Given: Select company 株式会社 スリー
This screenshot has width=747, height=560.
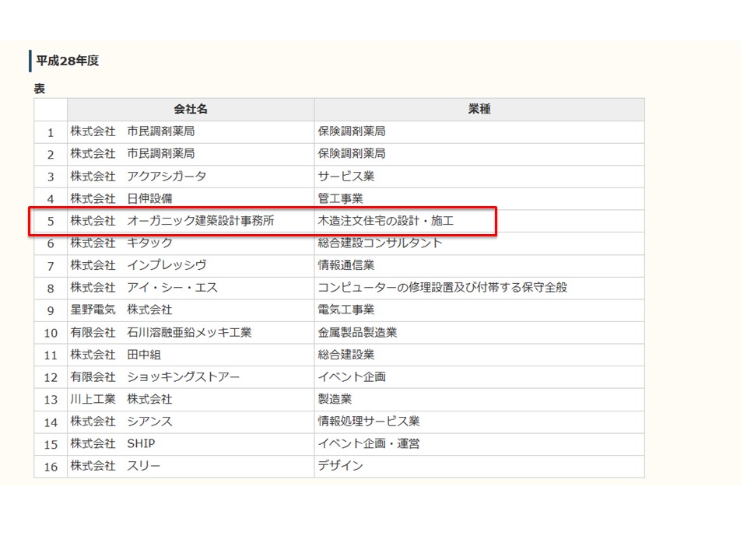Looking at the screenshot, I should pyautogui.click(x=116, y=466).
